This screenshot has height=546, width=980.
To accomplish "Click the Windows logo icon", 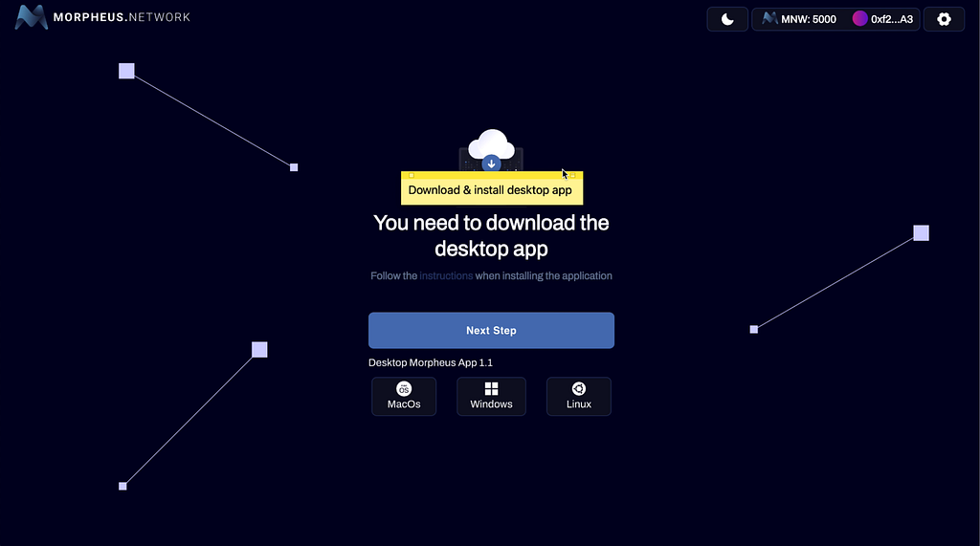I will (491, 388).
